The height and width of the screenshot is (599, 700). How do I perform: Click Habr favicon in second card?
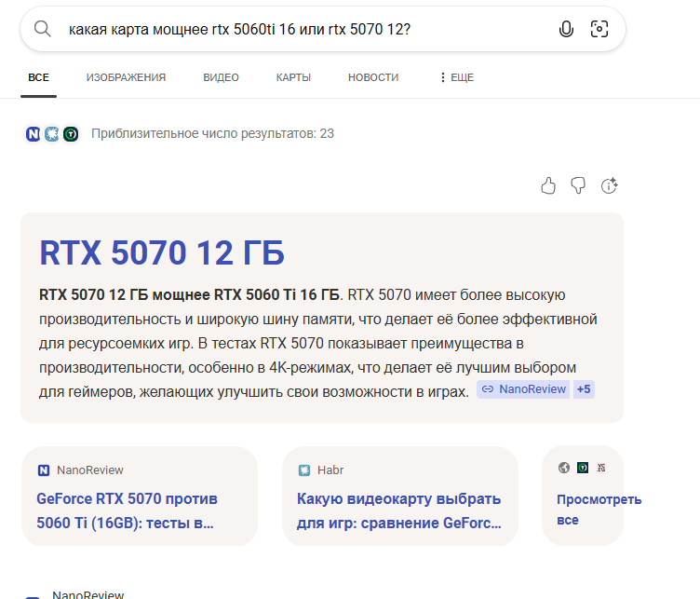[304, 470]
